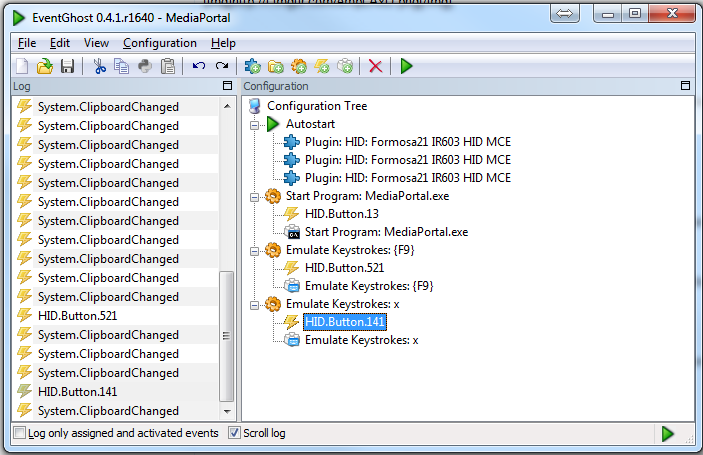Click the puzzle icon of the third HID plugin

click(x=291, y=178)
